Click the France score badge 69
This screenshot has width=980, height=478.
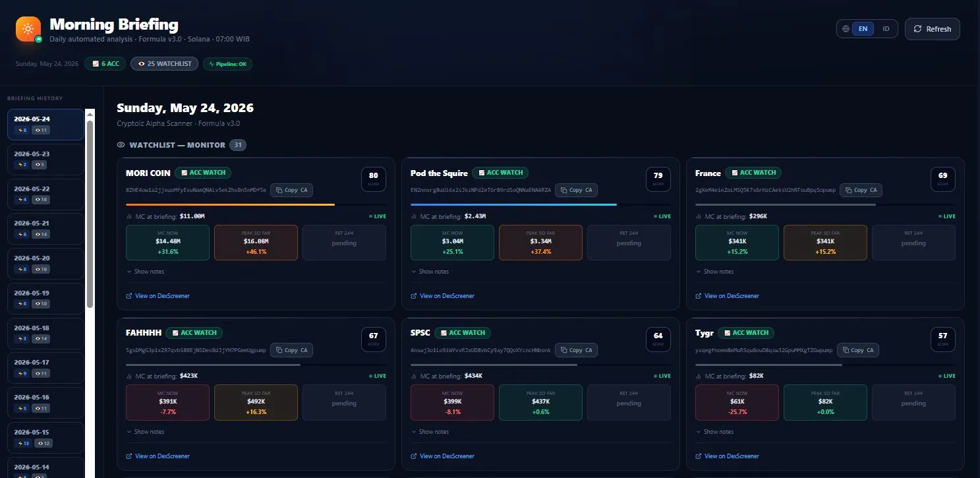943,179
